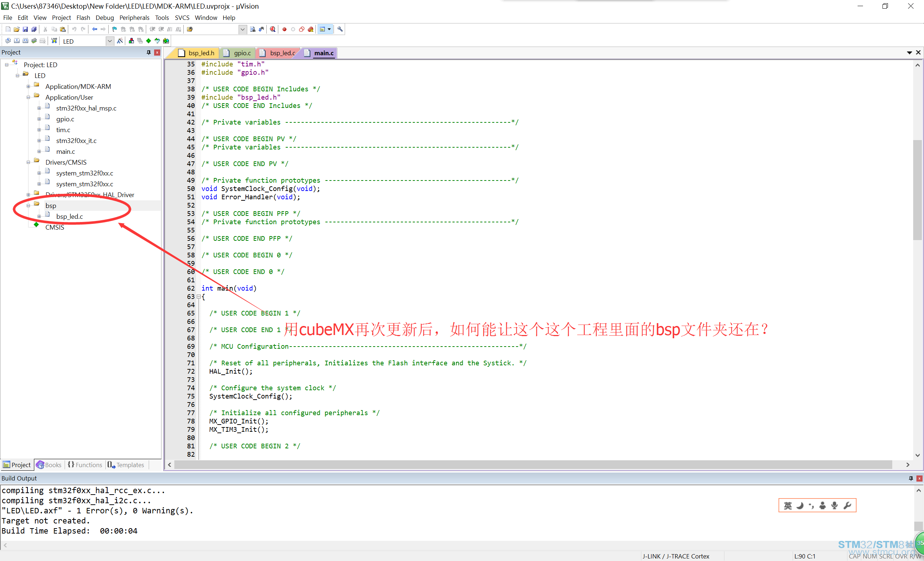Switch to bsp_led.h editor tab
Image resolution: width=924 pixels, height=561 pixels.
pos(196,53)
